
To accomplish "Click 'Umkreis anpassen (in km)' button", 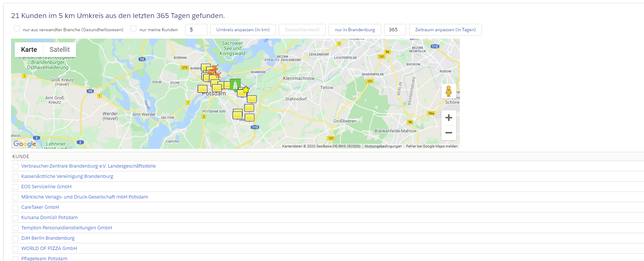I will (243, 30).
